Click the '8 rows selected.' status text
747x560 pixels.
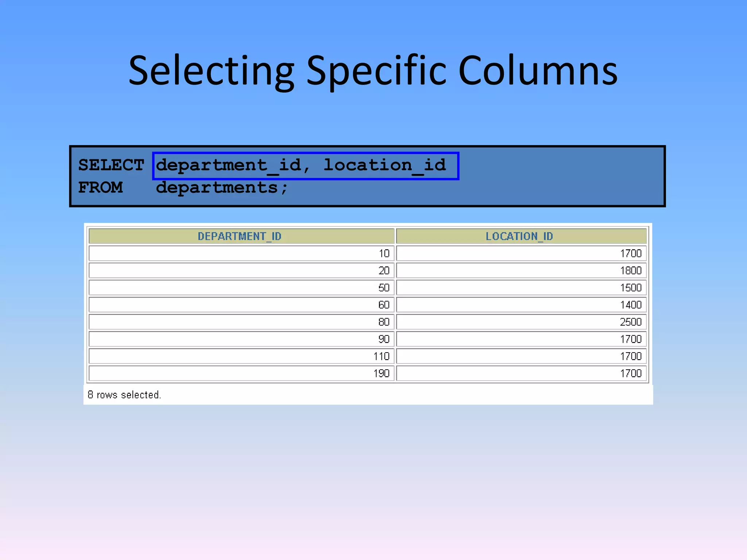[x=124, y=395]
